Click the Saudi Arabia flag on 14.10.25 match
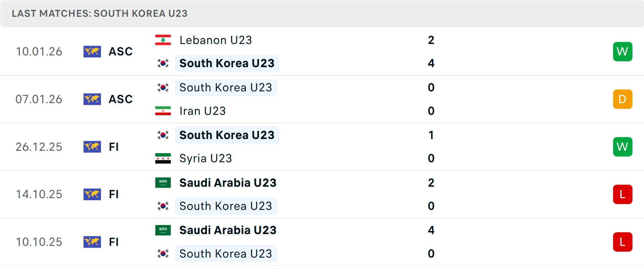The image size is (644, 266). pyautogui.click(x=163, y=183)
